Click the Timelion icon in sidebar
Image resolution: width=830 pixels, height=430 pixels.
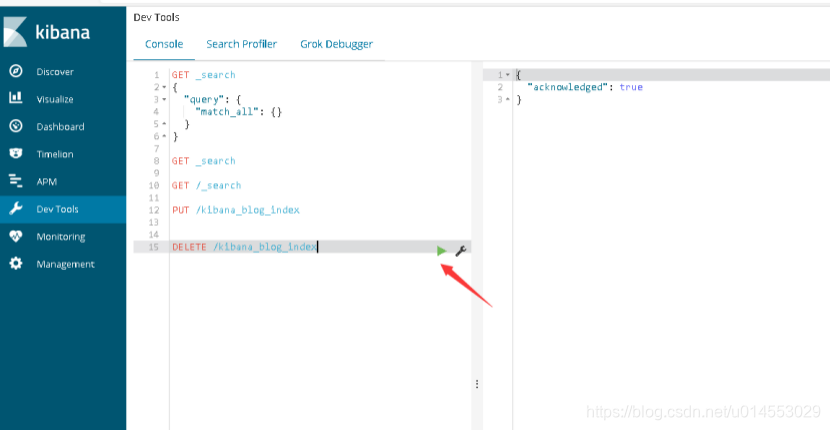(16, 154)
